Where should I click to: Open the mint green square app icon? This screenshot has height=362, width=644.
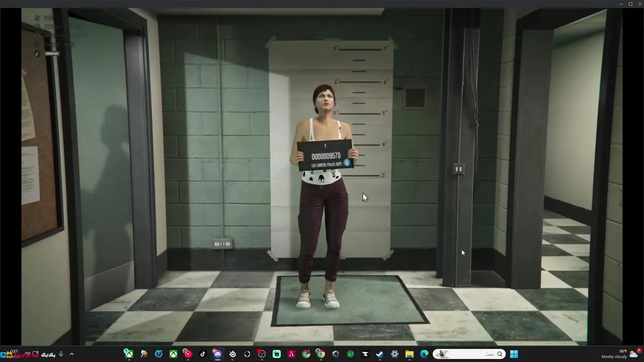276,354
